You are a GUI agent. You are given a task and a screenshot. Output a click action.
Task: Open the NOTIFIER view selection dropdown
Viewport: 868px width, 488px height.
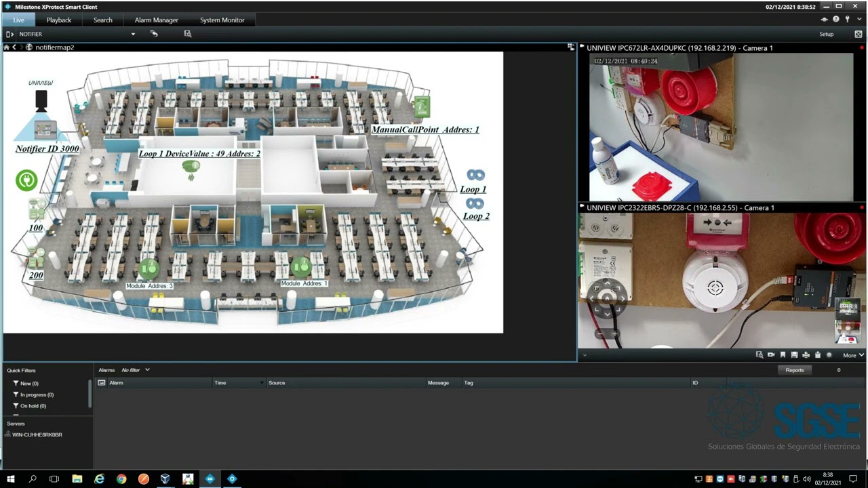133,34
